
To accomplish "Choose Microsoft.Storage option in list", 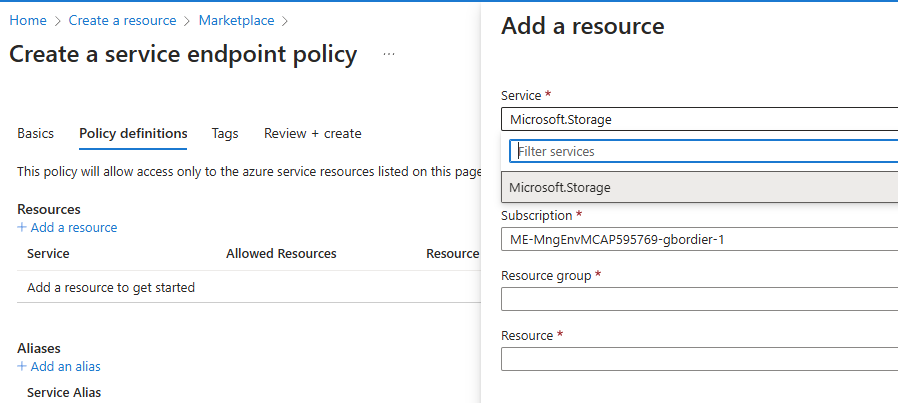I will tap(699, 187).
